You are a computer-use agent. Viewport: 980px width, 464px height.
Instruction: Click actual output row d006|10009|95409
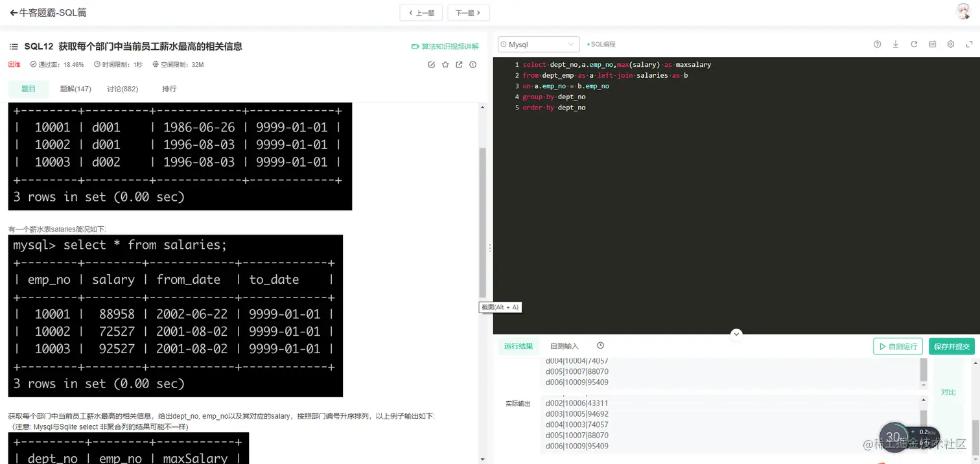pyautogui.click(x=577, y=446)
